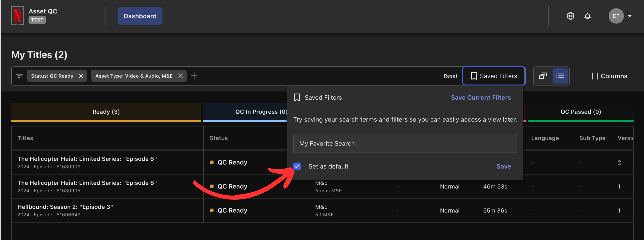Screen dimensions: 644x240
Task: Open the Columns chooser
Action: pyautogui.click(x=609, y=76)
